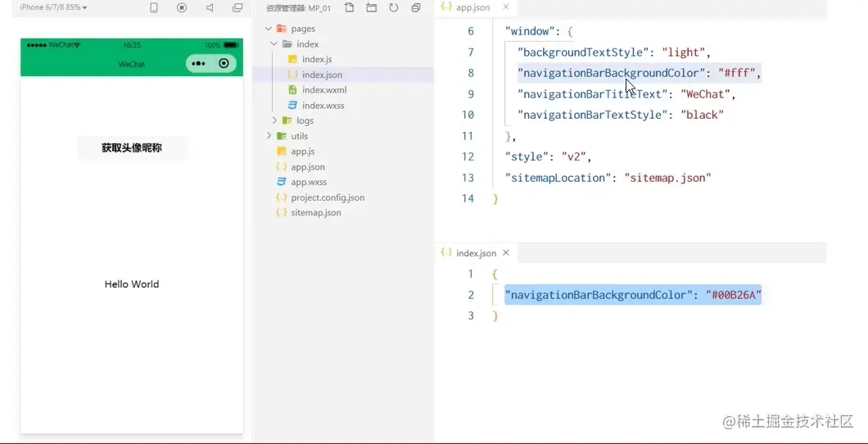
Task: Click the refresh explorer icon
Action: (394, 7)
